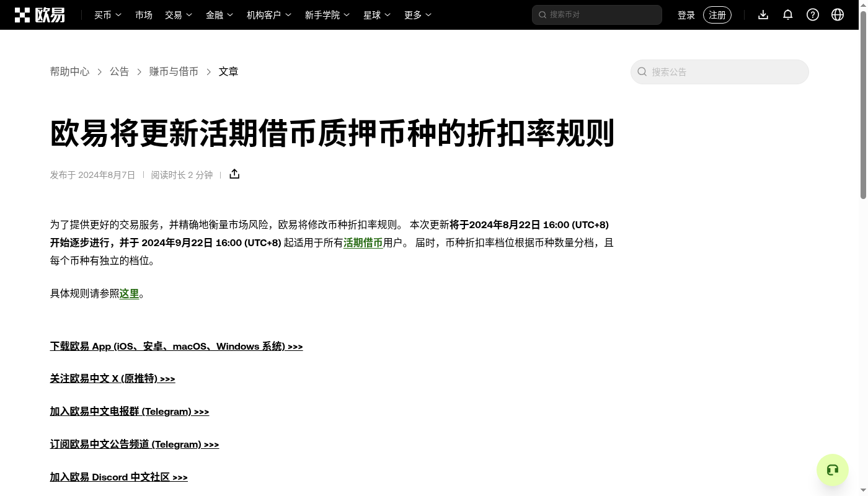Click the 发布于 2024年8月7日 date text
This screenshot has width=868, height=496.
[x=93, y=175]
